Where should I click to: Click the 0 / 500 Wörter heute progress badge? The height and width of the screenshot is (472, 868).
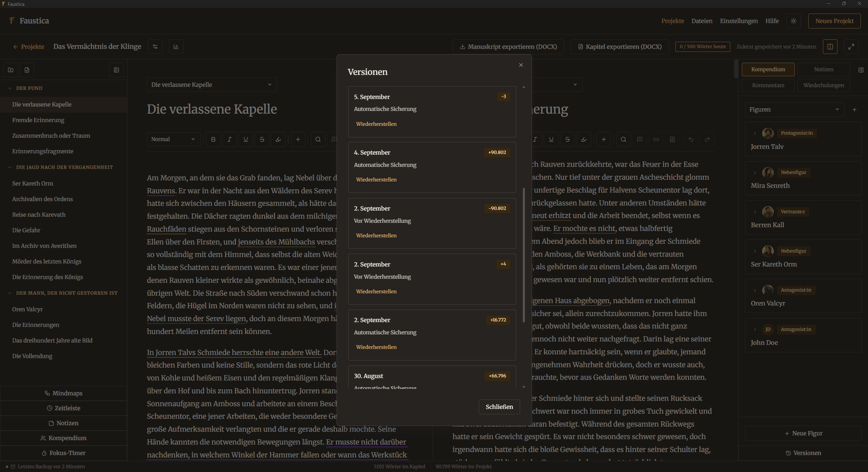pos(703,47)
